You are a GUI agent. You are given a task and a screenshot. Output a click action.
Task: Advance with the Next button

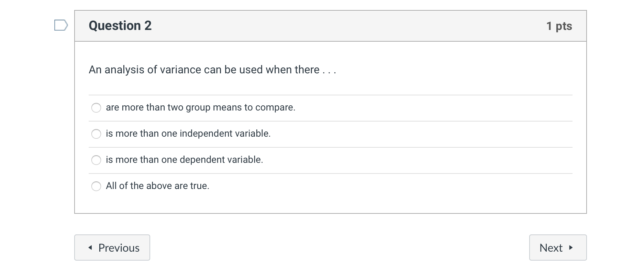tap(557, 248)
